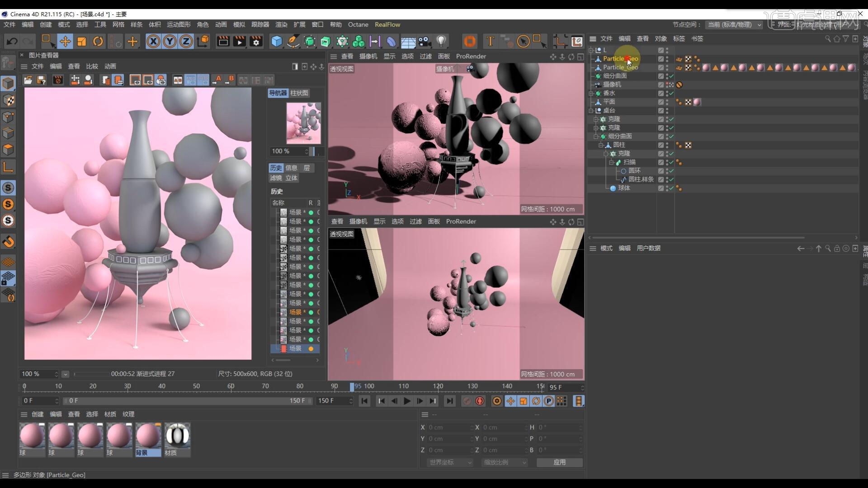The height and width of the screenshot is (488, 868).
Task: Select the Scale tool (Y icon)
Action: [170, 41]
